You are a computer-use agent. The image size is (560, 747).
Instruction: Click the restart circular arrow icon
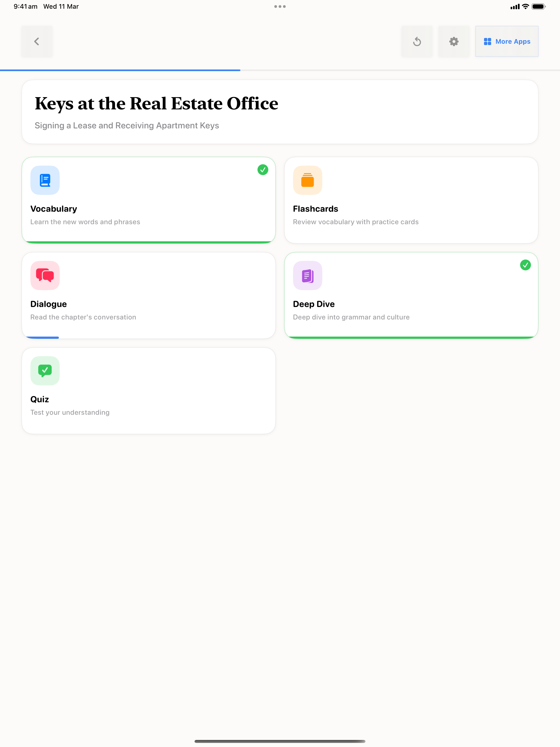[417, 41]
